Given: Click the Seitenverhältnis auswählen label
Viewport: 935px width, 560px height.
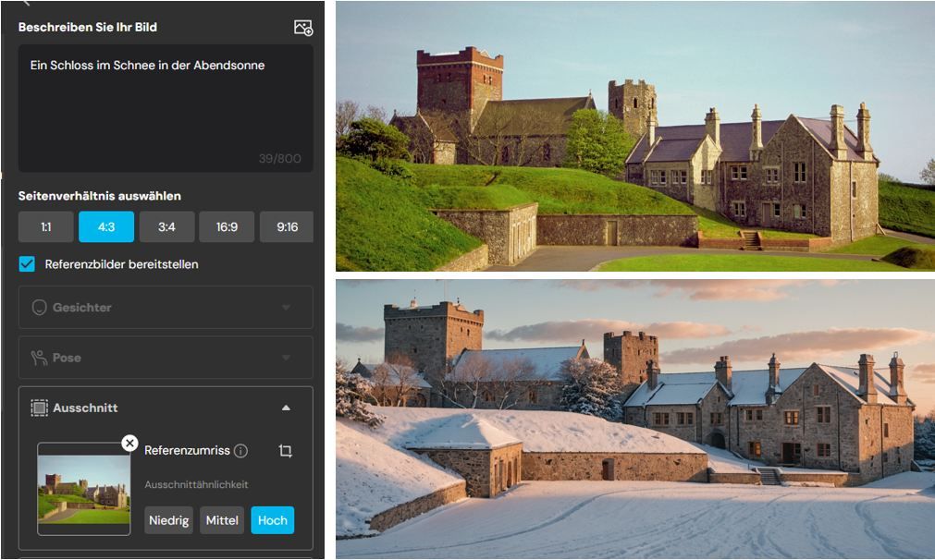Looking at the screenshot, I should pyautogui.click(x=100, y=196).
